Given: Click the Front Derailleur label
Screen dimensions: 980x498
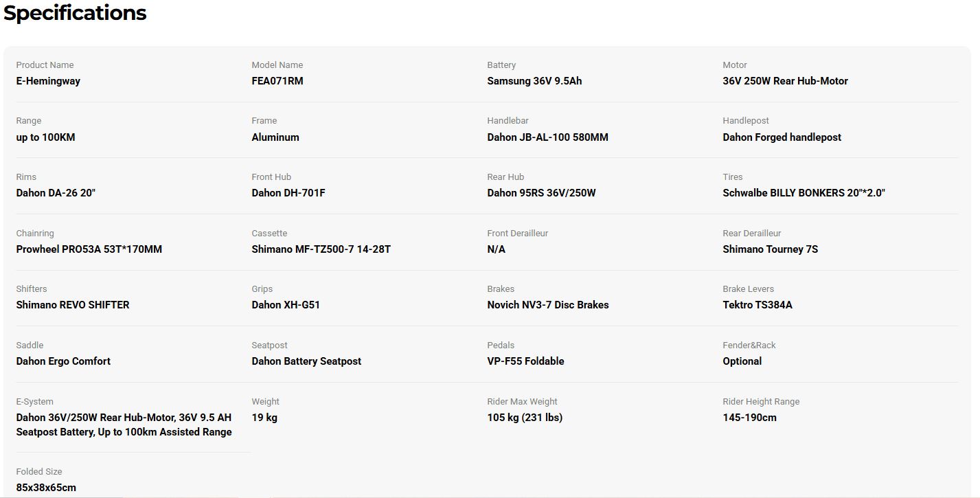Looking at the screenshot, I should tap(517, 234).
